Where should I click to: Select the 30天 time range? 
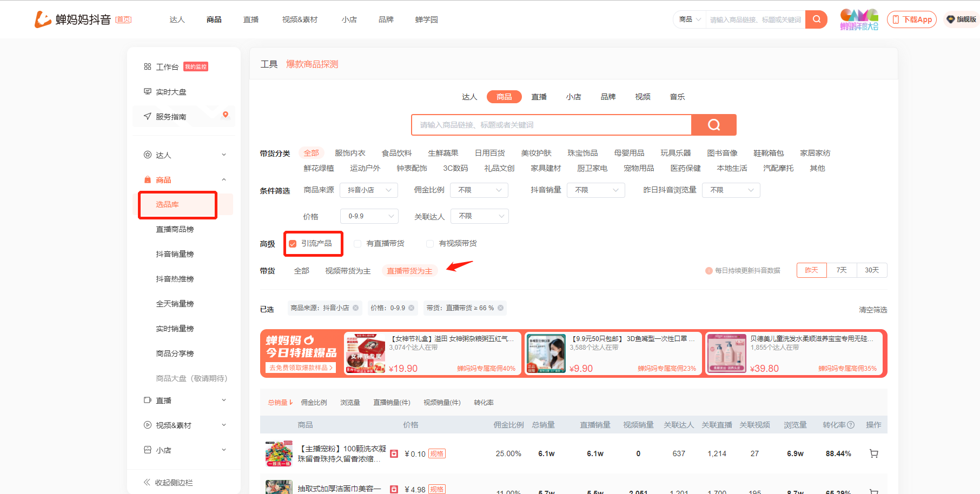tap(872, 270)
